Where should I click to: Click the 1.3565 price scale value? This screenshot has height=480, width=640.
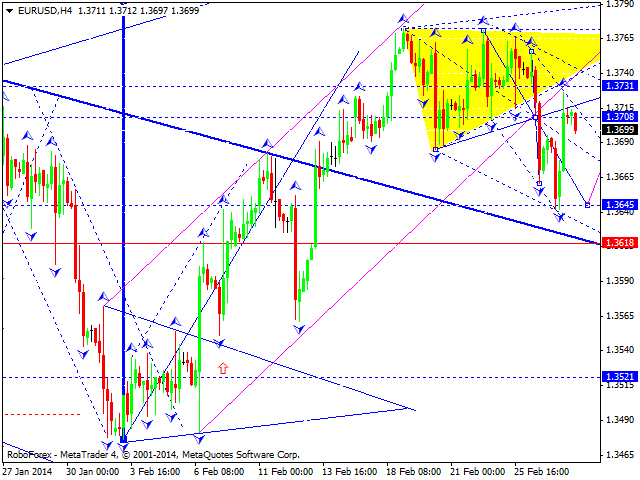(x=620, y=316)
